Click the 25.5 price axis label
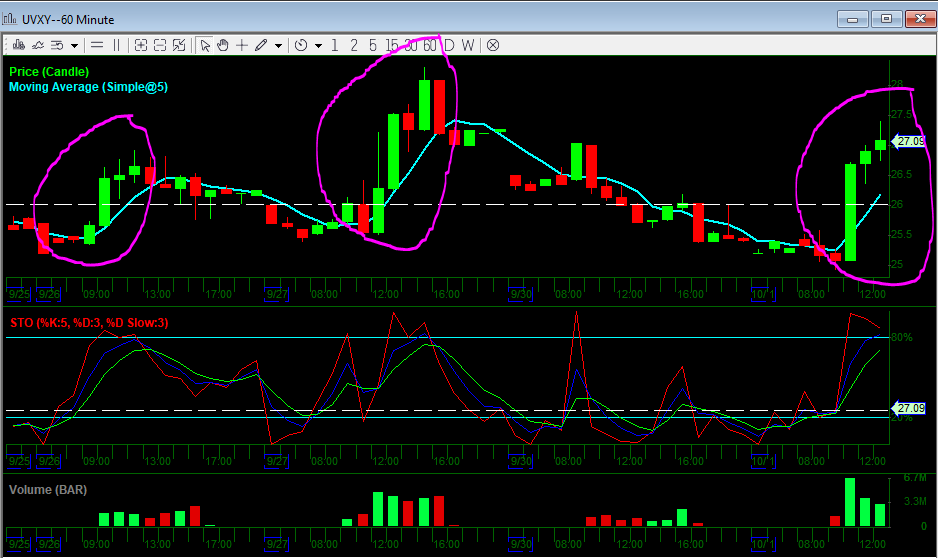 pyautogui.click(x=902, y=234)
